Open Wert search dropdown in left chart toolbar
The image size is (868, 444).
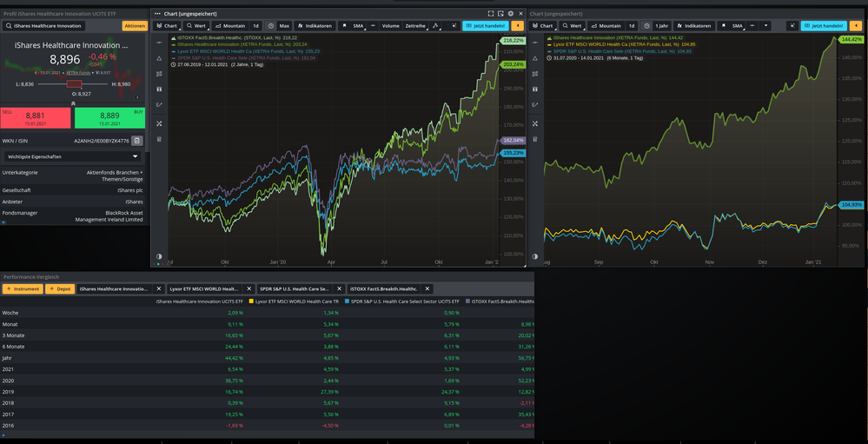pyautogui.click(x=196, y=25)
